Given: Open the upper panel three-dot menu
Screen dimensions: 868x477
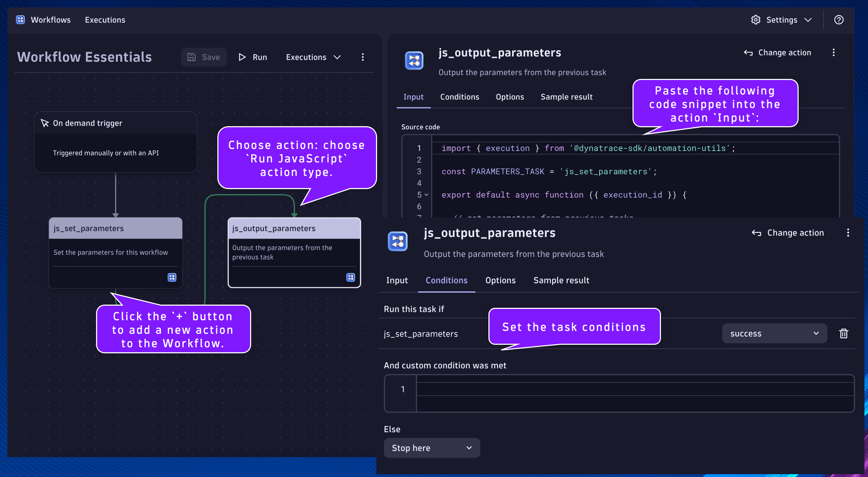Looking at the screenshot, I should click(833, 53).
